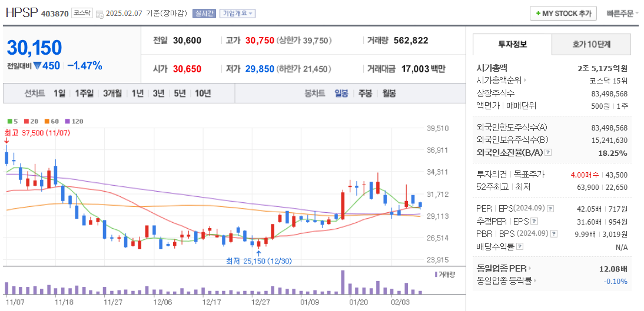Screen dimensions: 644x311
Task: Click the orange 60-day moving average legend
Action: (x=51, y=122)
